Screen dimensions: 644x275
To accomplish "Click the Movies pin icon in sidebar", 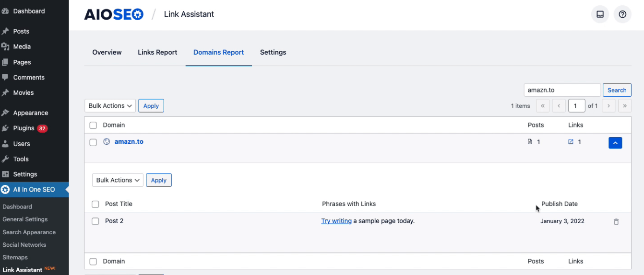I will 5,92.
